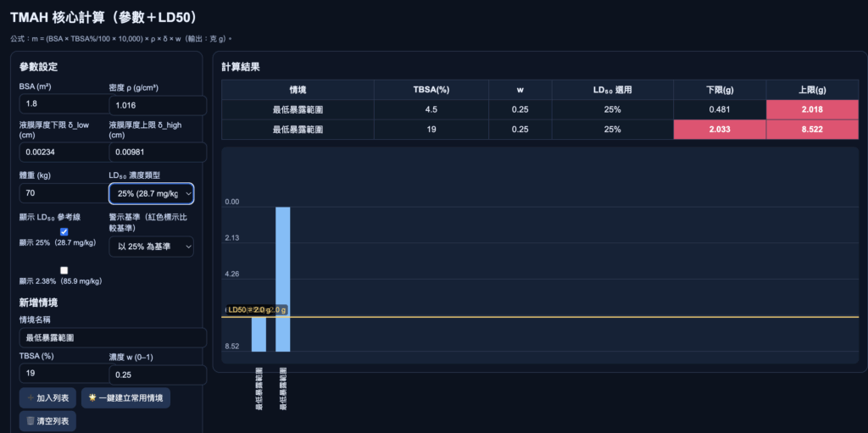
Task: Edit the 體重 (kg) input field
Action: click(64, 194)
